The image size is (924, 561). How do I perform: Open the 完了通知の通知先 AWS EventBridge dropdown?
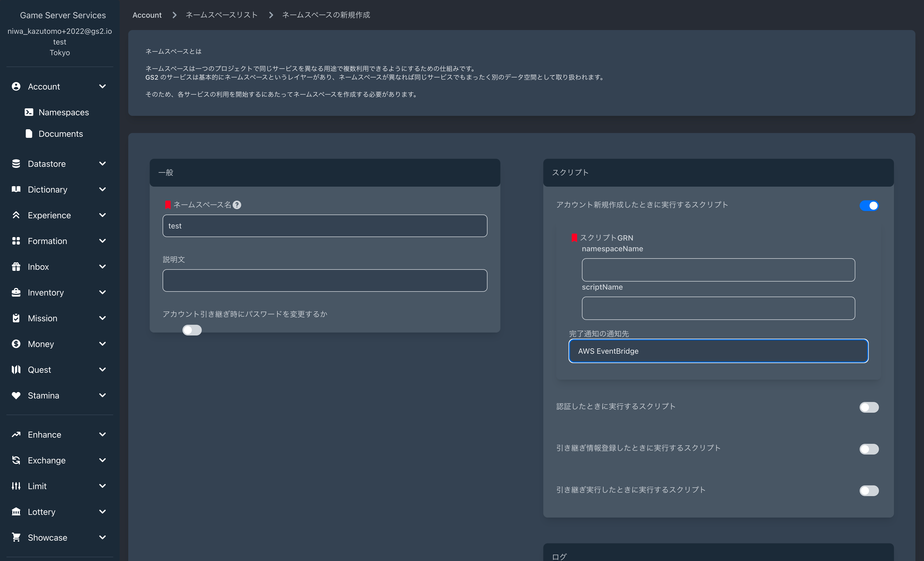[718, 351]
